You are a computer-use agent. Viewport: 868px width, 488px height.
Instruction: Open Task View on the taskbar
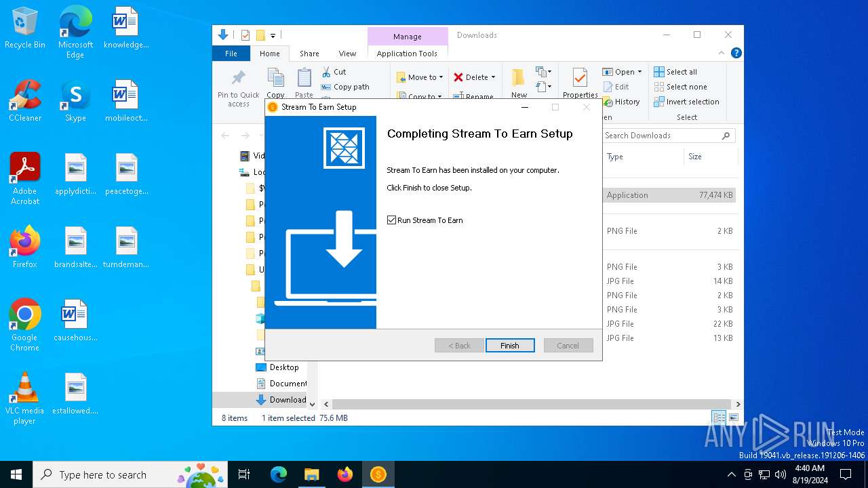point(244,474)
